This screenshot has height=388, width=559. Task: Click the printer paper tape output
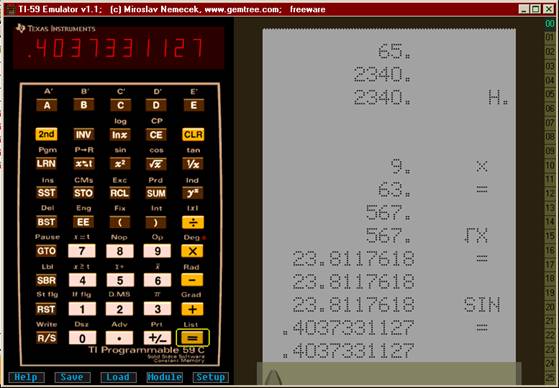[x=389, y=195]
